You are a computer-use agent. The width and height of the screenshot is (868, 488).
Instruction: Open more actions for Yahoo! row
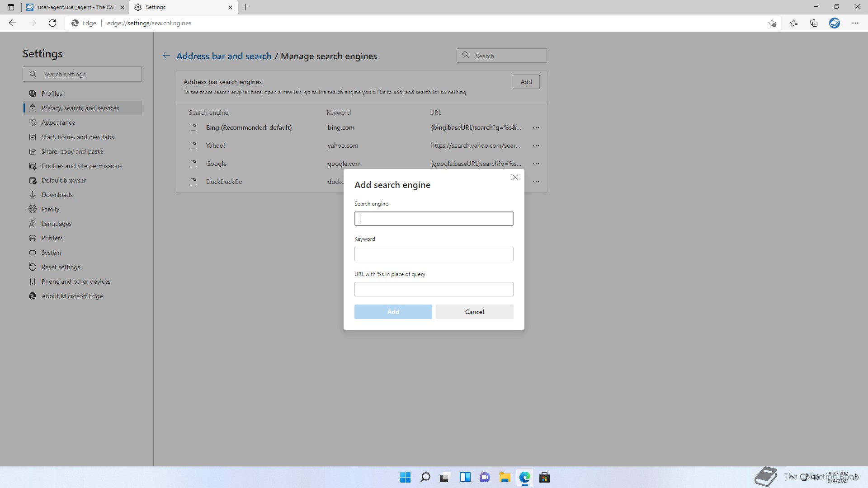(x=536, y=145)
